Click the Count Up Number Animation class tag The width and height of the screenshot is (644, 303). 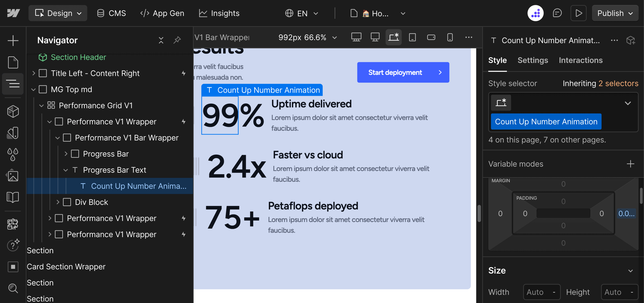[546, 121]
